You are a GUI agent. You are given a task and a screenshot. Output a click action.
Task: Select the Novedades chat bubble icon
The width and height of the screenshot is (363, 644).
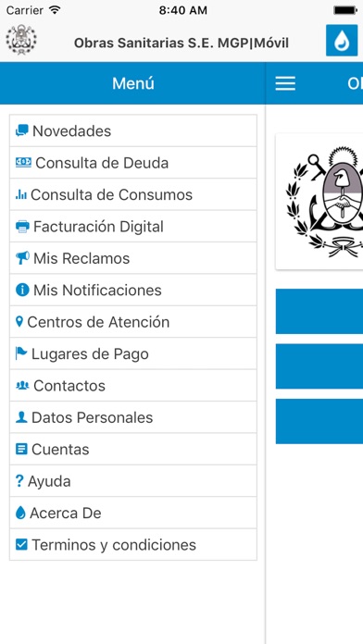[22, 130]
